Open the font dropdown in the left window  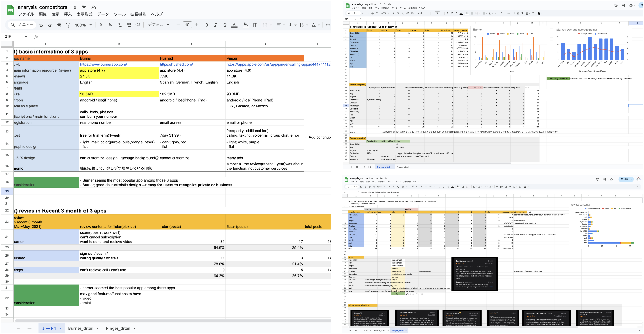pyautogui.click(x=158, y=25)
